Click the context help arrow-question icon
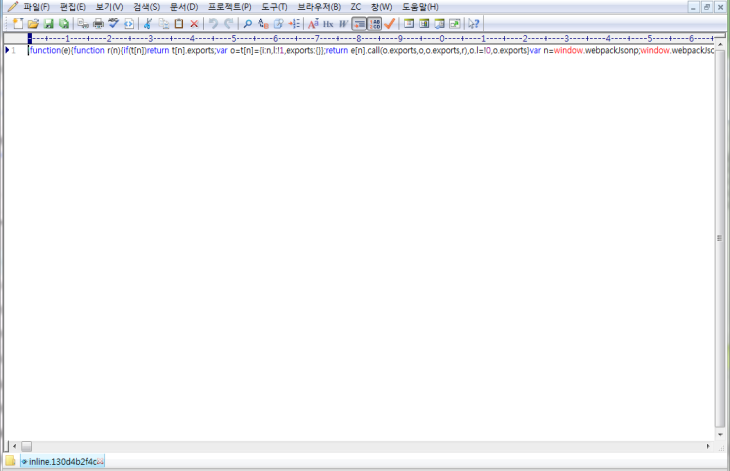The width and height of the screenshot is (730, 471). pyautogui.click(x=473, y=23)
